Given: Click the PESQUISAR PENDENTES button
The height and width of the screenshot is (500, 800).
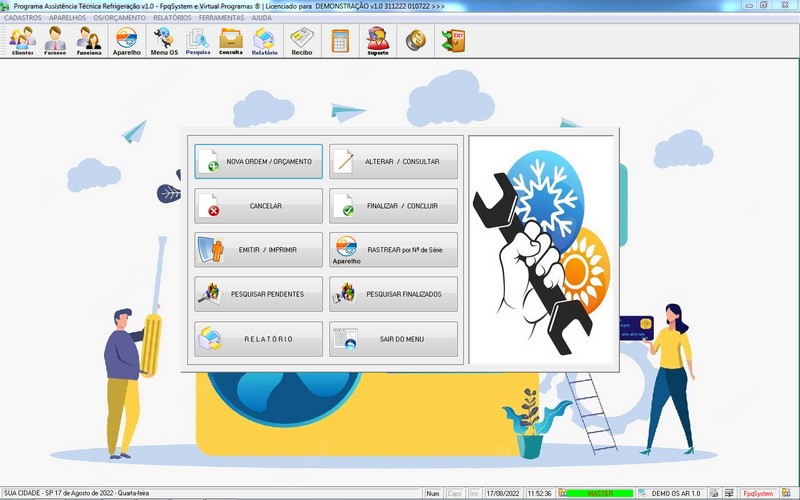Looking at the screenshot, I should coord(259,294).
